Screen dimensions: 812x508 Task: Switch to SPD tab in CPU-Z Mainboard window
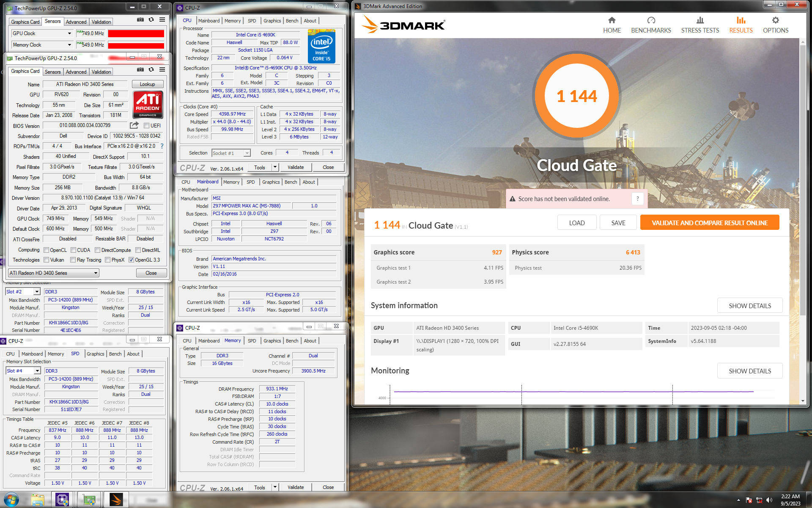coord(251,182)
